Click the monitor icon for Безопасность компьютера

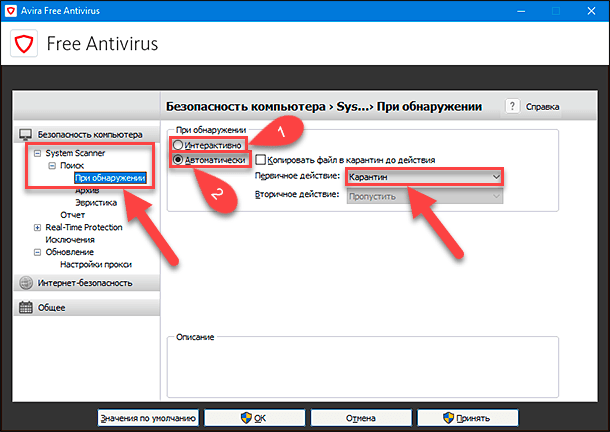pos(26,135)
